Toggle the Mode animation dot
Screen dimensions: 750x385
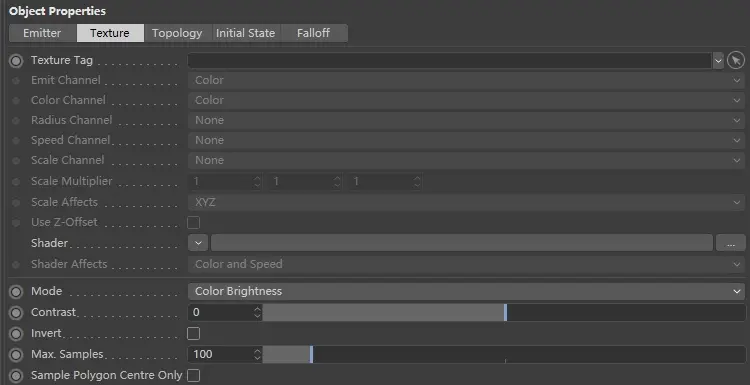click(x=16, y=292)
